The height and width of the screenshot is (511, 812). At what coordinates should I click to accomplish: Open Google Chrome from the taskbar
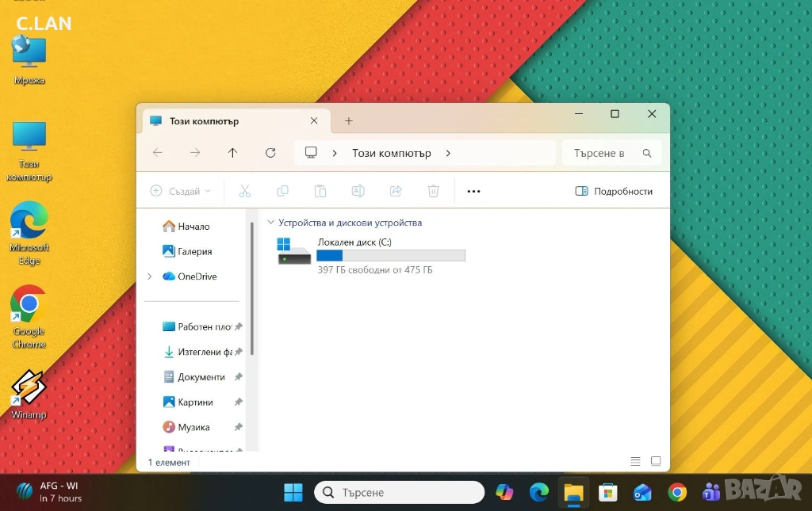676,492
